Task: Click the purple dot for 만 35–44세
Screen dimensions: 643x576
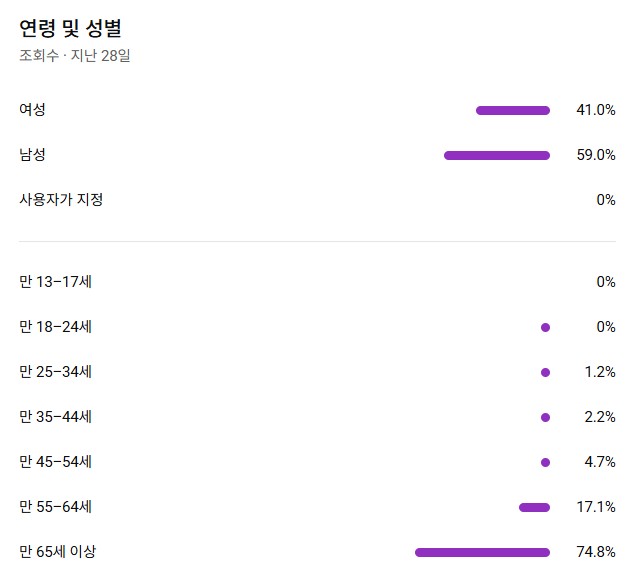Action: click(x=545, y=417)
